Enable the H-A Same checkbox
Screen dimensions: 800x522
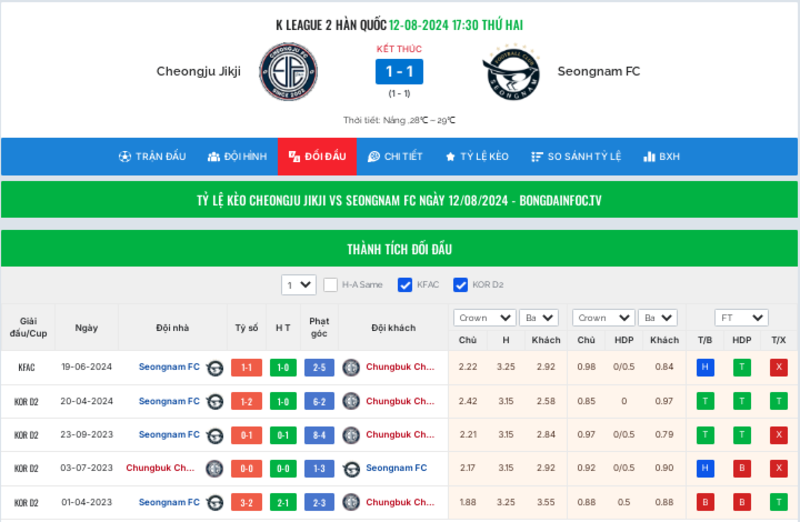(x=330, y=285)
